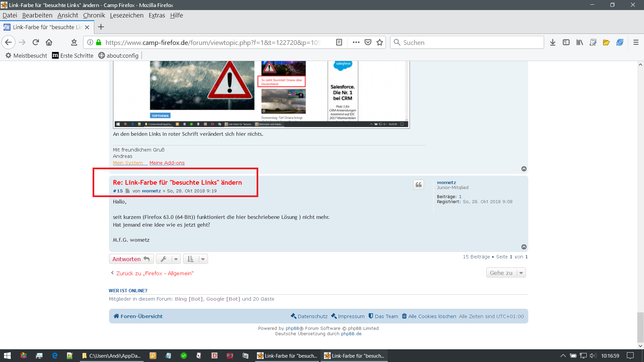Viewport: 644px width, 362px height.
Task: Click the quote post icon
Action: pos(418,185)
